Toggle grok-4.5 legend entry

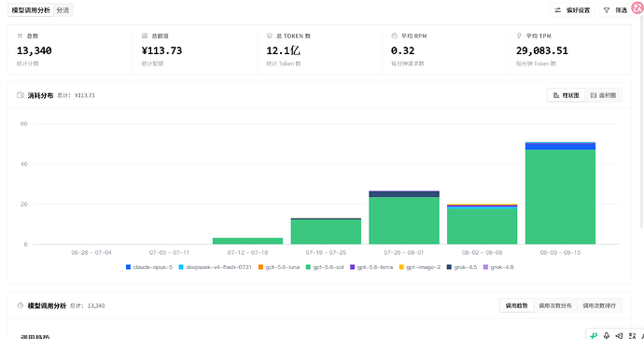462,267
